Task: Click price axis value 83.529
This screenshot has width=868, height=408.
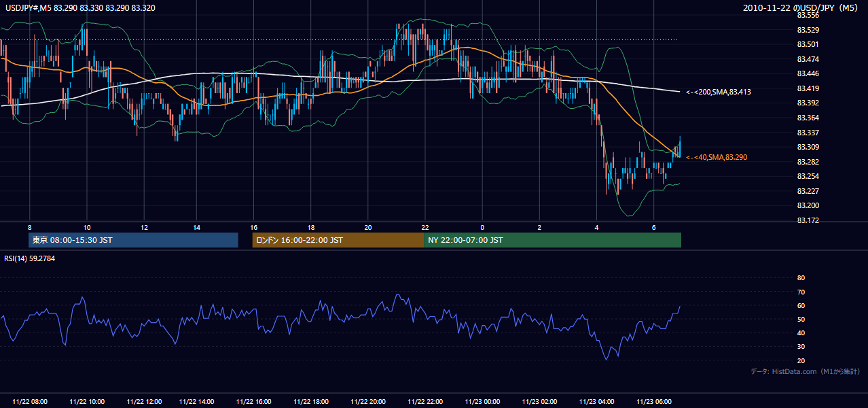Action: coord(808,30)
